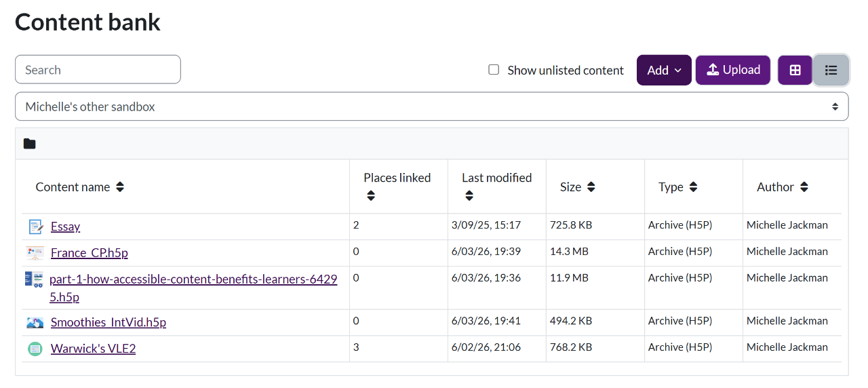Viewport: 868px width, 388px height.
Task: Click the Upload button
Action: tap(732, 70)
